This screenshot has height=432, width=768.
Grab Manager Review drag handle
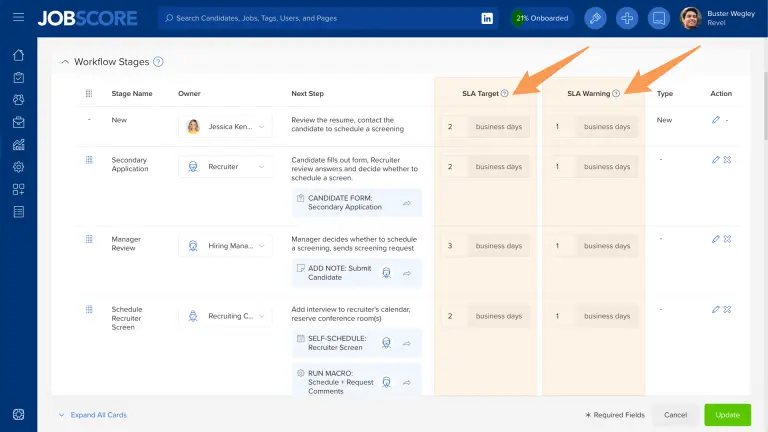click(89, 239)
